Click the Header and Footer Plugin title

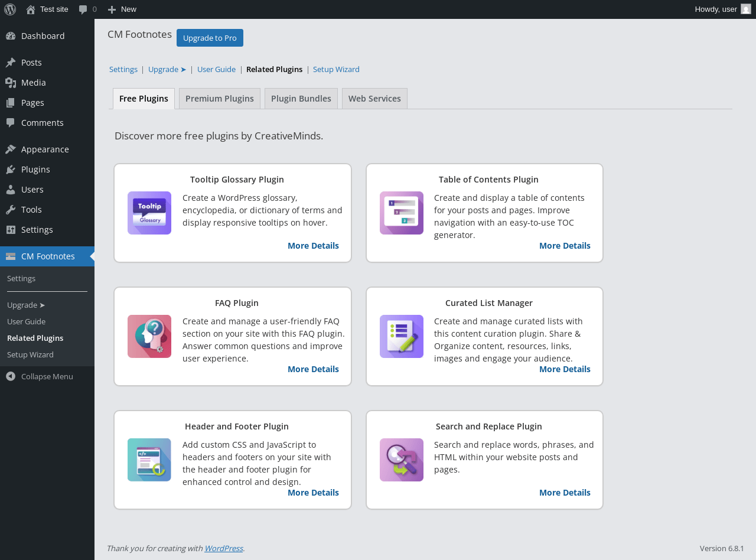(237, 426)
